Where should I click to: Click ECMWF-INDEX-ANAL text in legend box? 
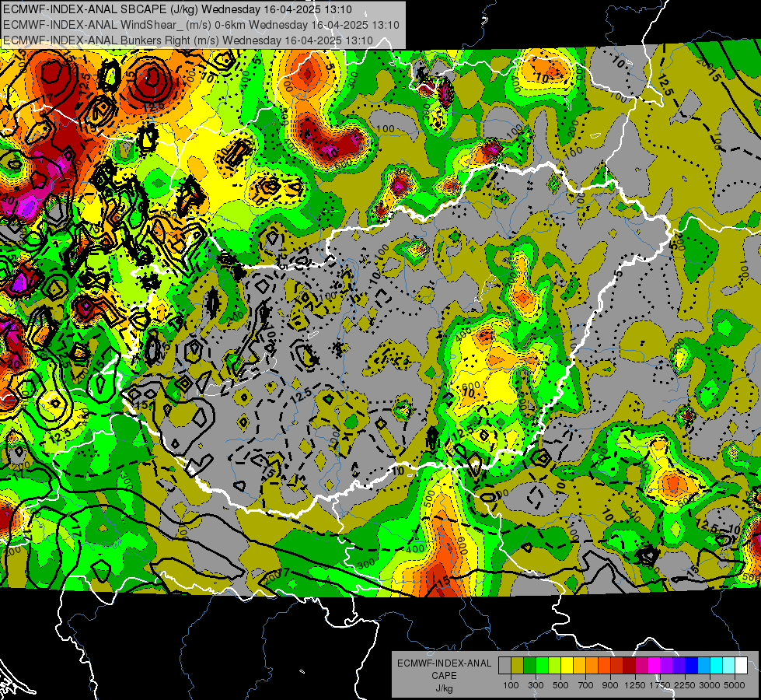(x=445, y=663)
